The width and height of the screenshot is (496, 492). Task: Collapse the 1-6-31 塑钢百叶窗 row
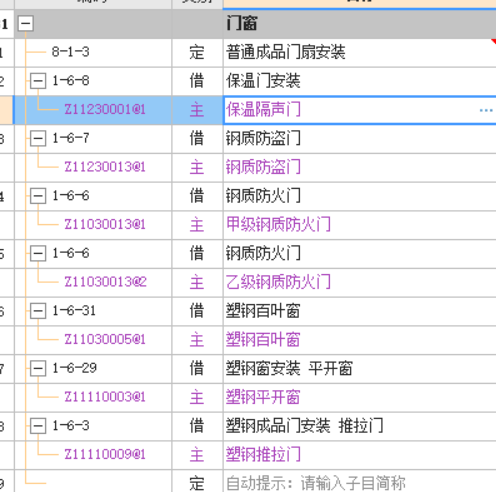pyautogui.click(x=38, y=311)
